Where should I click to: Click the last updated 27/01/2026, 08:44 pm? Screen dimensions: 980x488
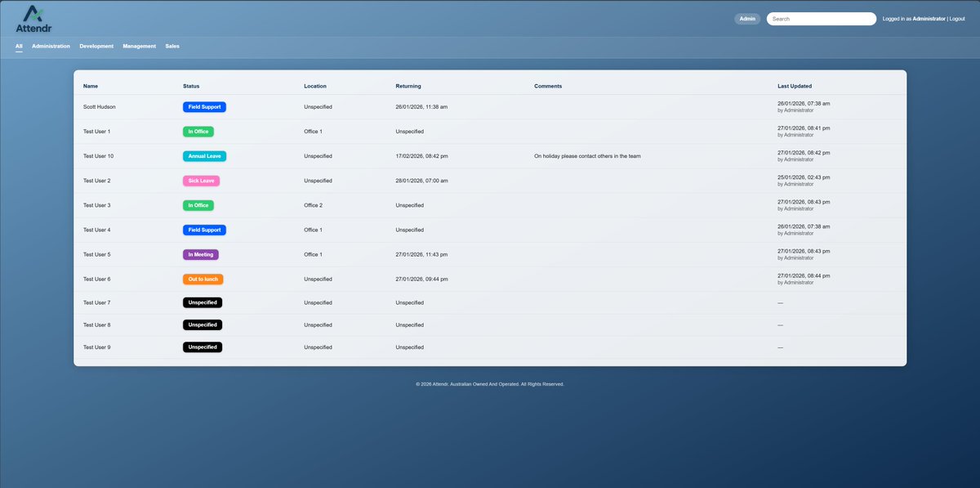coord(804,275)
